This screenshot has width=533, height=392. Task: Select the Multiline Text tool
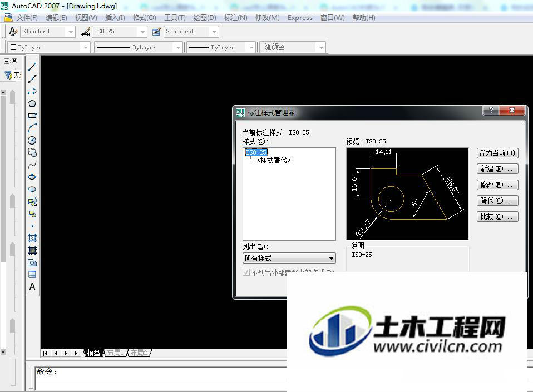pyautogui.click(x=32, y=287)
